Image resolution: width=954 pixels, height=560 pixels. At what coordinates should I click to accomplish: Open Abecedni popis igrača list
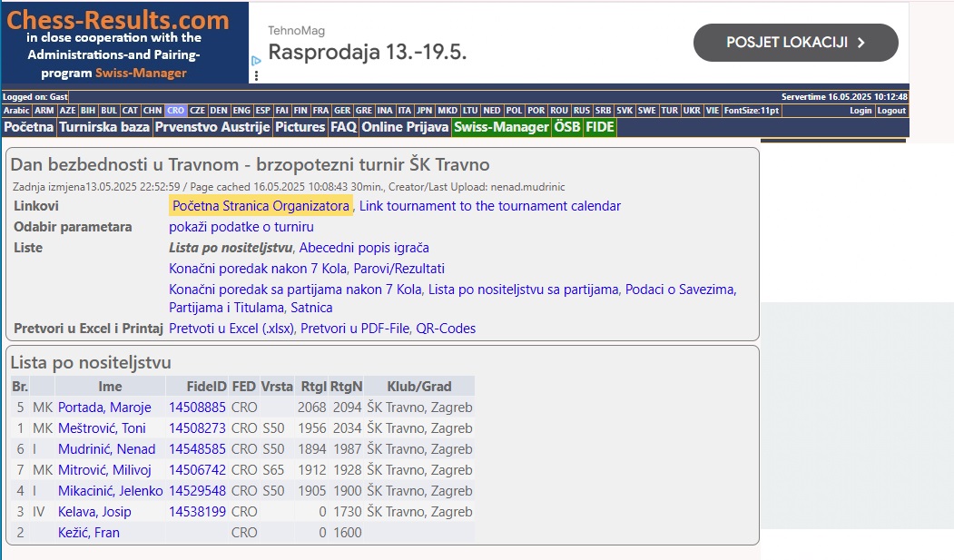pos(364,248)
